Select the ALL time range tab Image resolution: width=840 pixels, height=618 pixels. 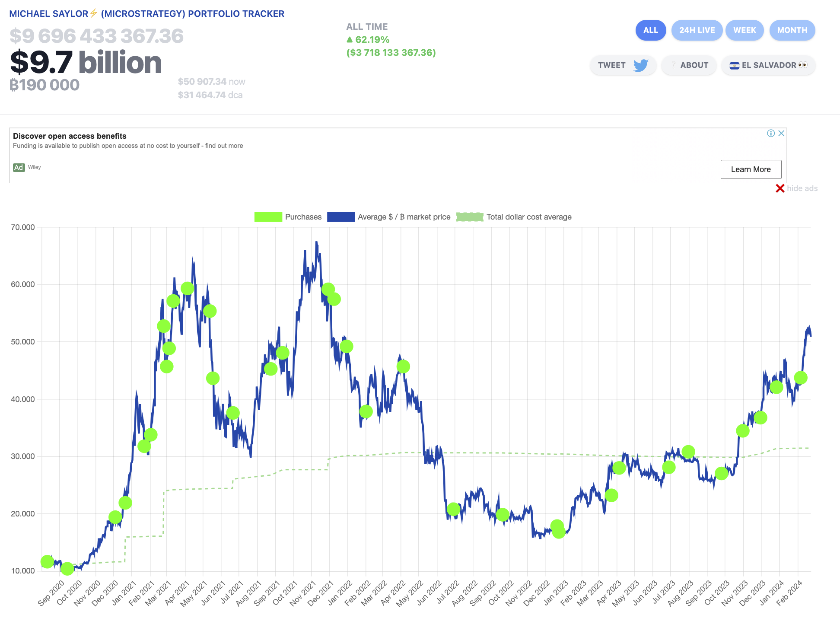650,30
